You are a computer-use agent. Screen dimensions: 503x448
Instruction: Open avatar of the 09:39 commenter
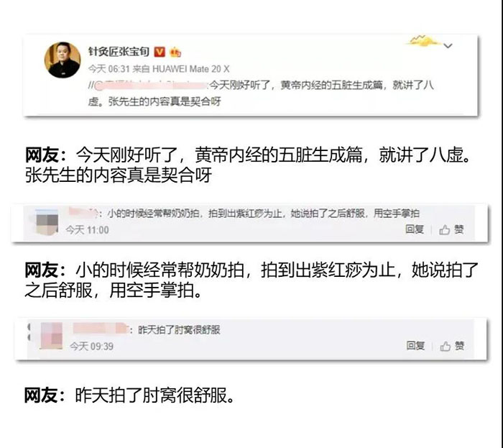coord(51,336)
